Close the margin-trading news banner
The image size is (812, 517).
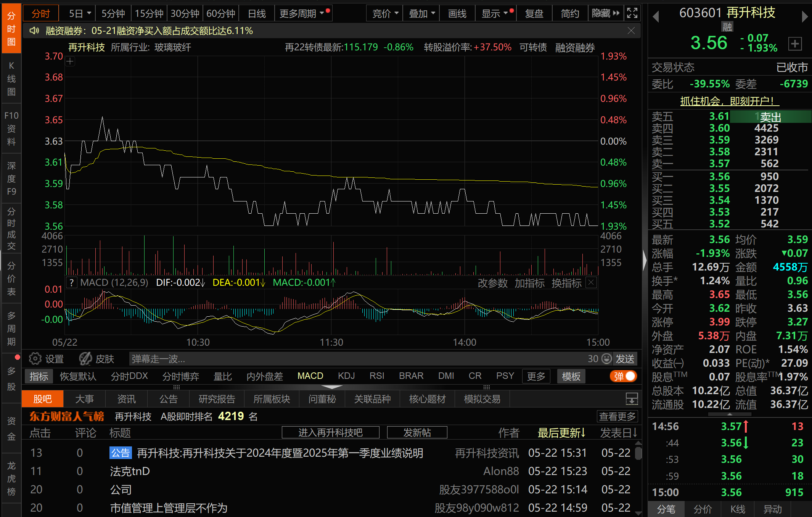click(x=631, y=31)
